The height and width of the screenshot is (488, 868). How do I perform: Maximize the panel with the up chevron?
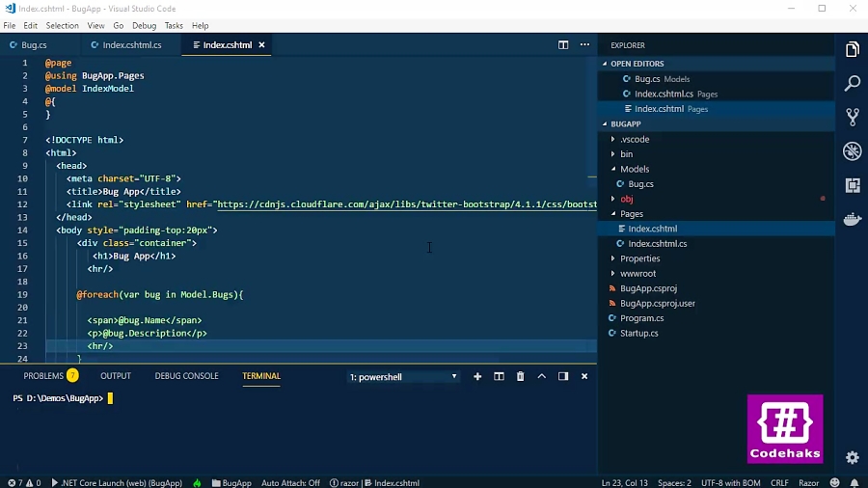coord(541,376)
